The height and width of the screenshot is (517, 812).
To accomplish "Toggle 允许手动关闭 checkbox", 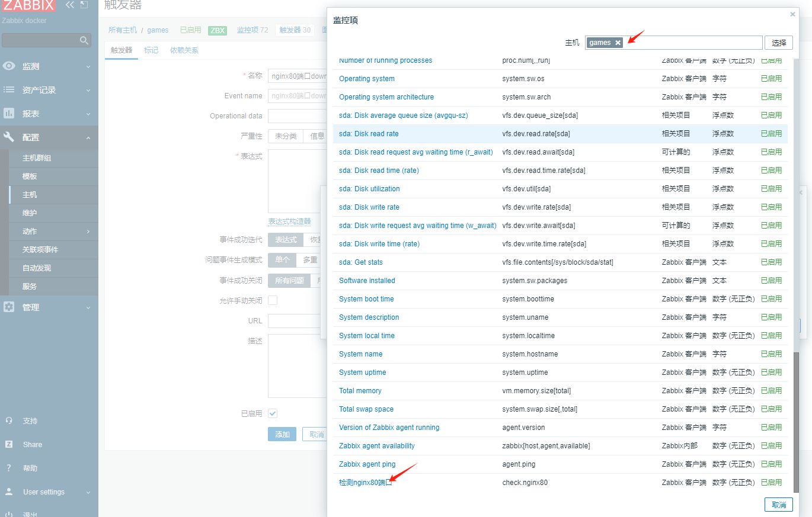I will point(273,300).
